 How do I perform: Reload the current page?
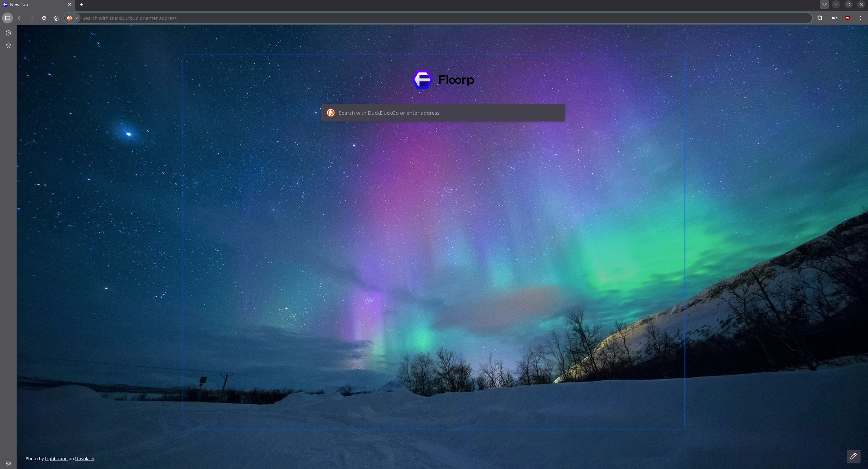[44, 18]
